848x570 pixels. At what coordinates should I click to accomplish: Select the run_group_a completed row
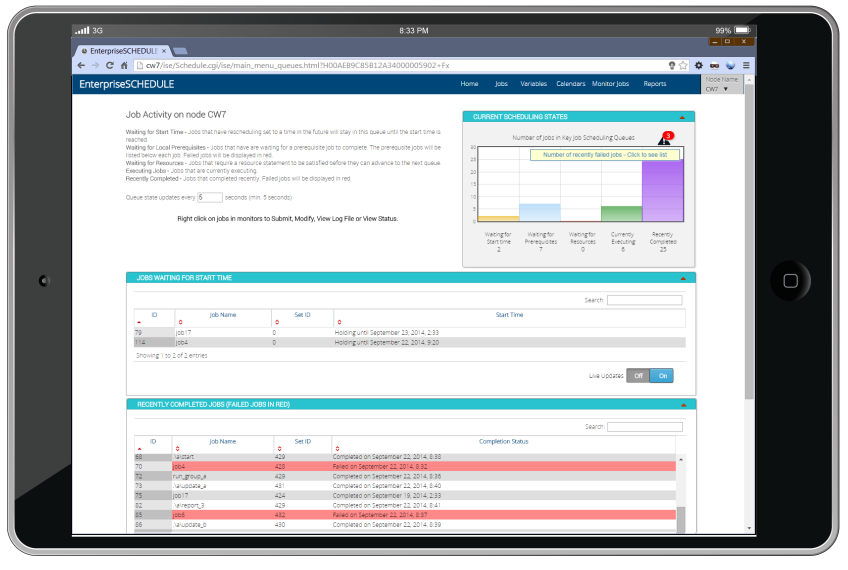(x=405, y=476)
